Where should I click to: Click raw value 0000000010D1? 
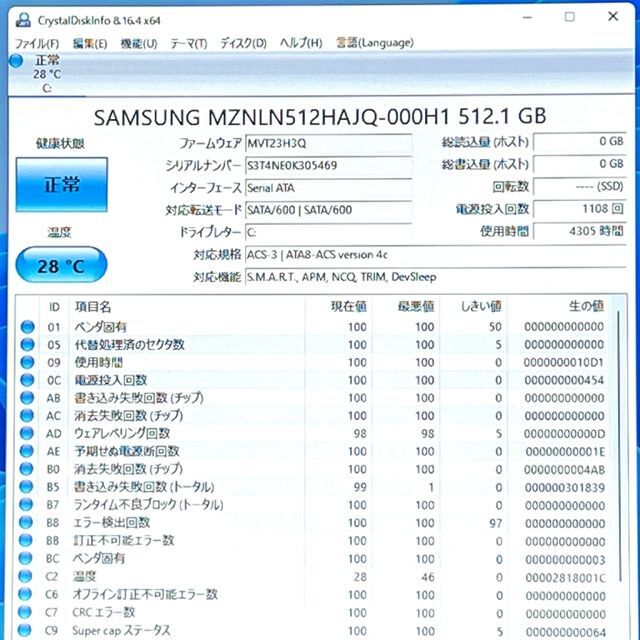coord(564,362)
